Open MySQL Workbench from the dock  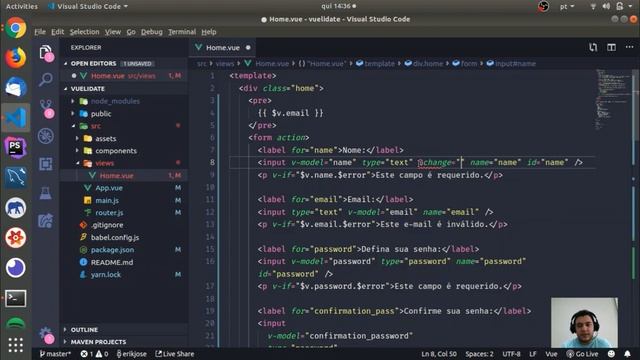point(16,178)
